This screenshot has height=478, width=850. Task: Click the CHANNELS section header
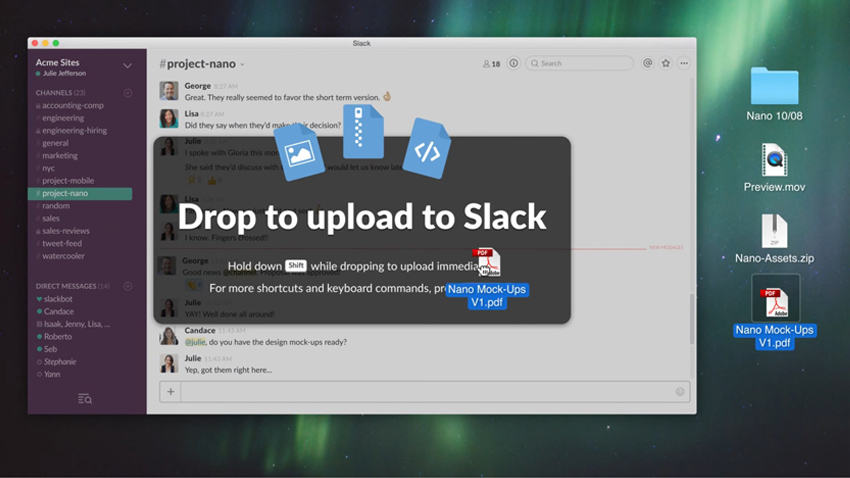coord(60,93)
